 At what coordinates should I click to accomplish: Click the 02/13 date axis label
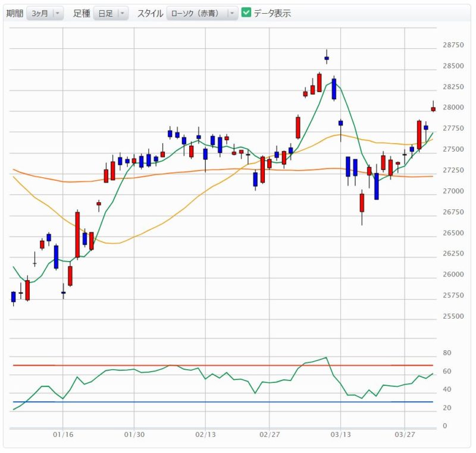205,435
